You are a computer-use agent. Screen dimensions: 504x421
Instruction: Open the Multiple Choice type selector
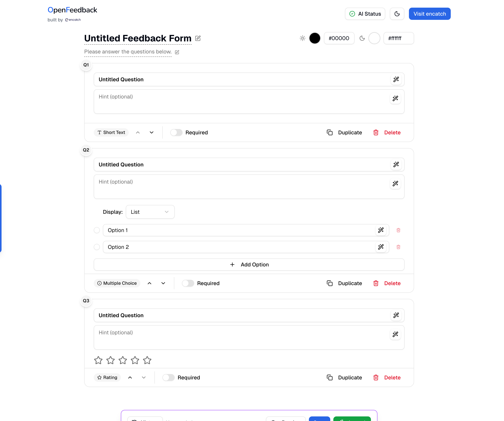click(117, 283)
